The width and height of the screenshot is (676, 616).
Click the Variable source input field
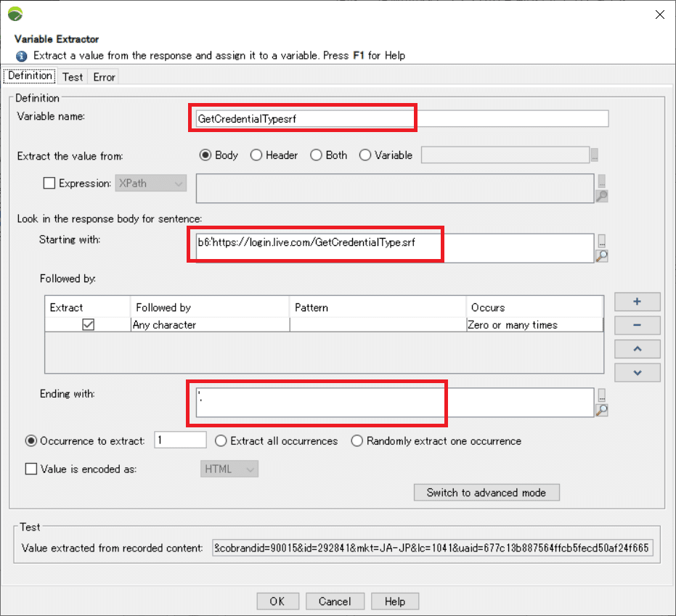point(505,155)
